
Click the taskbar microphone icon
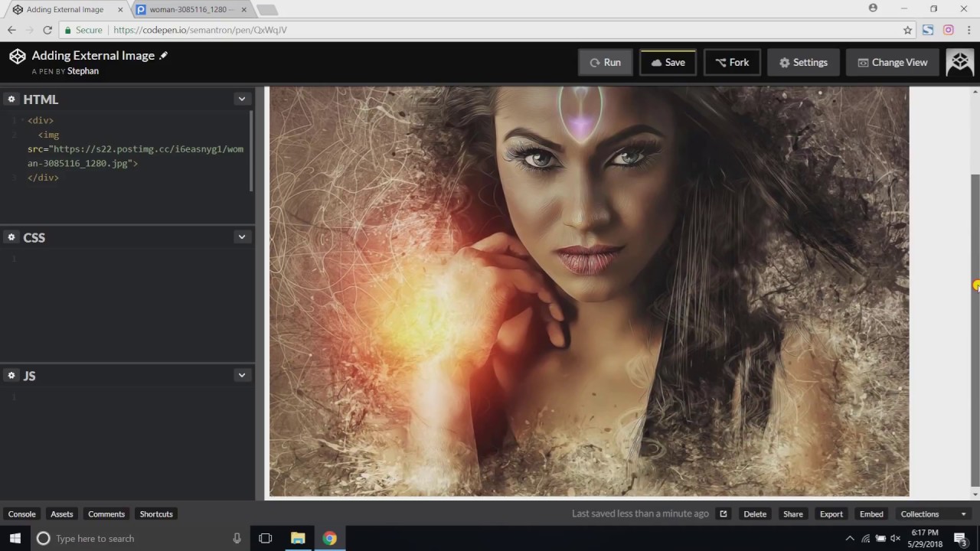click(x=237, y=538)
